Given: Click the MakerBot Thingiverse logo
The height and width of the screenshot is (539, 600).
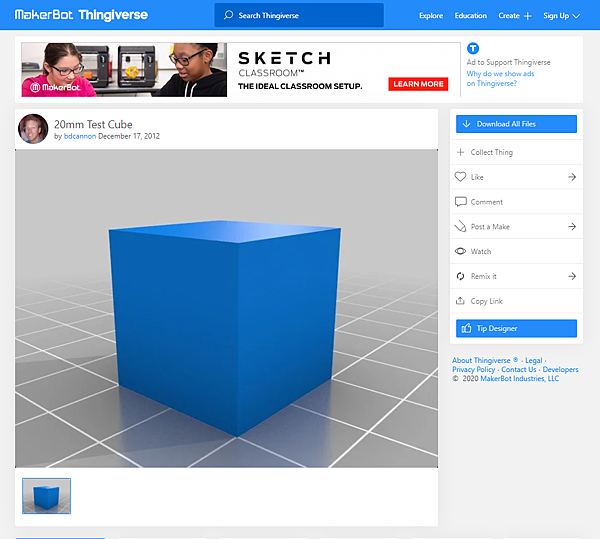Looking at the screenshot, I should click(x=81, y=15).
